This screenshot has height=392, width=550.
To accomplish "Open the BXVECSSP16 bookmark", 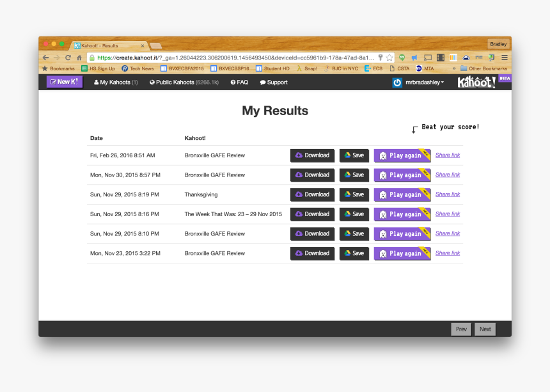I will coord(230,68).
